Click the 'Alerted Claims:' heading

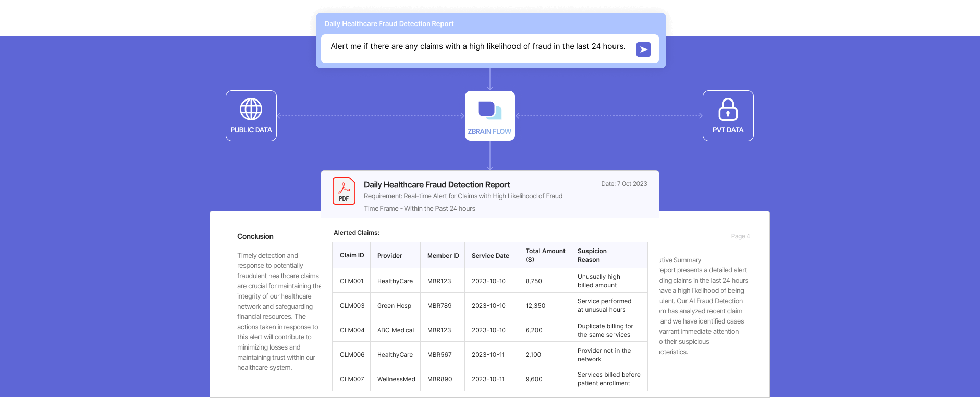pos(356,233)
